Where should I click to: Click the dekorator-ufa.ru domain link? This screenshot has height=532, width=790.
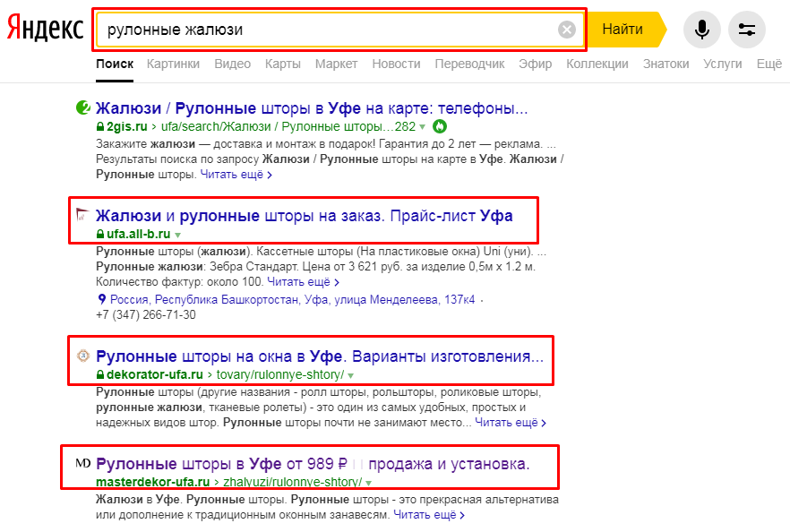[x=155, y=374]
